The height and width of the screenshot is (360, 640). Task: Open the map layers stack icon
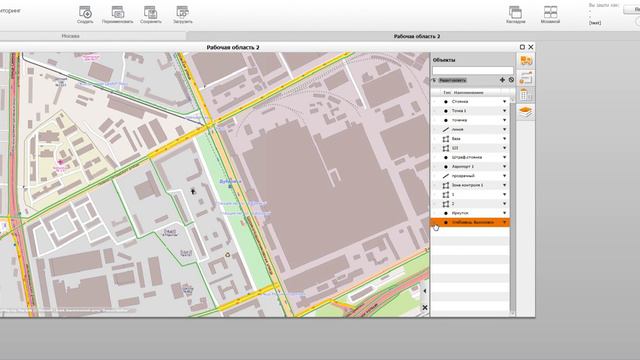(x=526, y=111)
